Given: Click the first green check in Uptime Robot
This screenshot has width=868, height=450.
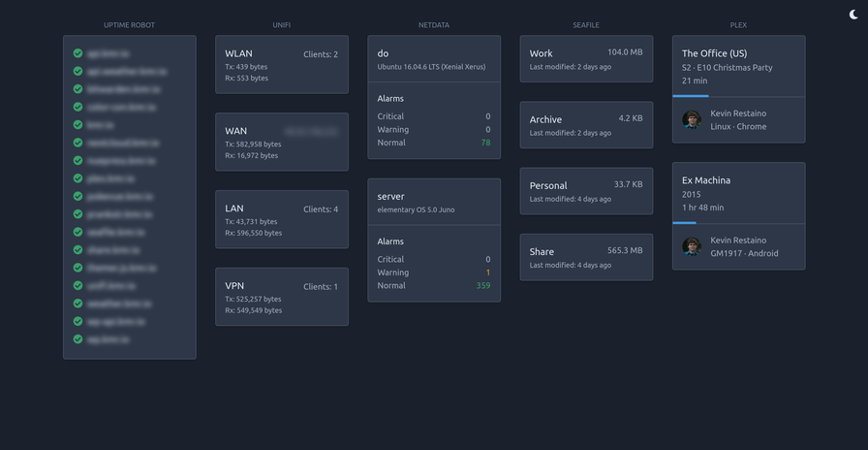Looking at the screenshot, I should pos(77,53).
